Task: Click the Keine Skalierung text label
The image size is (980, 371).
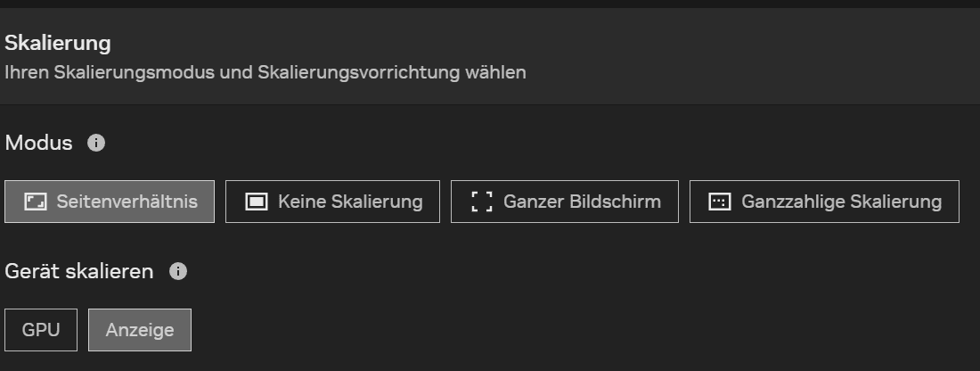Action: 350,202
